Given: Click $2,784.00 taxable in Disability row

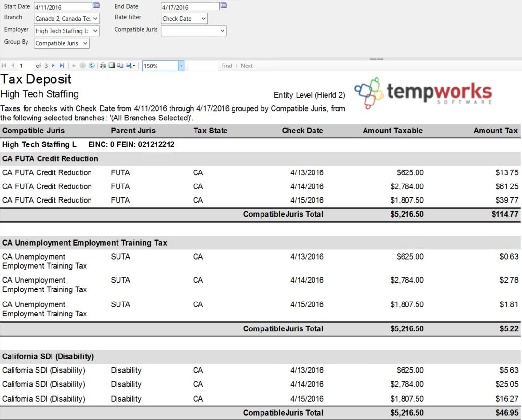Looking at the screenshot, I should pyautogui.click(x=407, y=384).
